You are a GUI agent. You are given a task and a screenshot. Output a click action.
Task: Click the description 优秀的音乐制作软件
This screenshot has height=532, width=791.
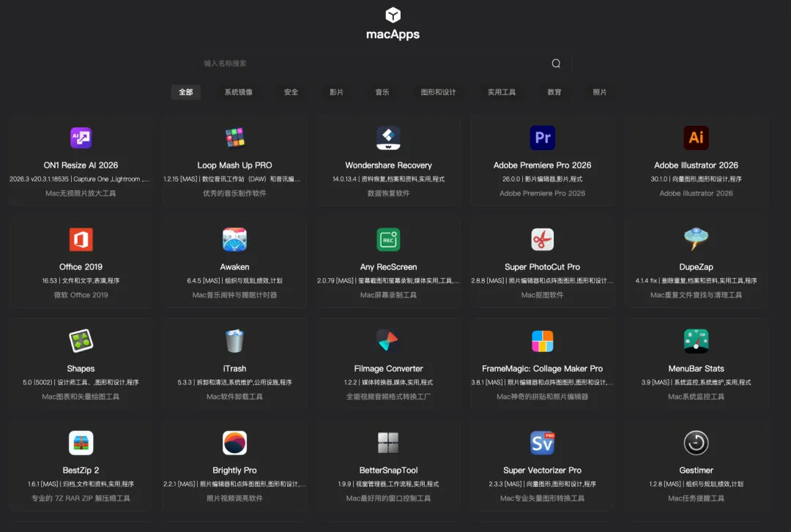[x=234, y=194]
